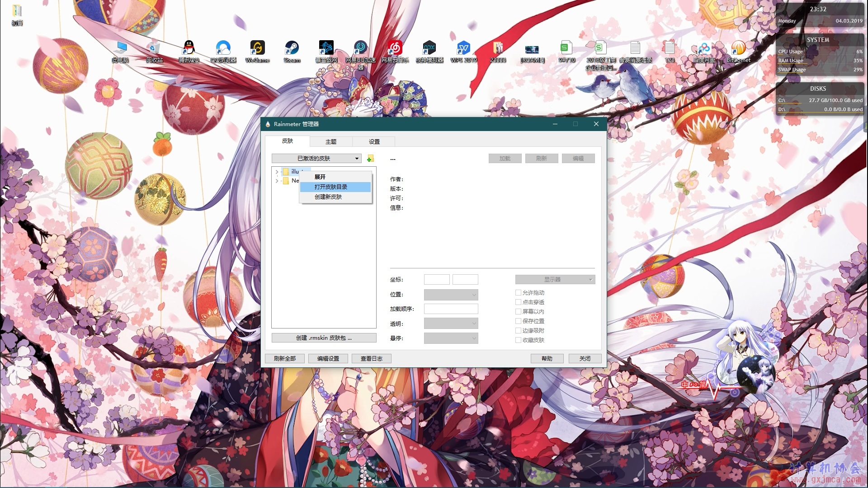Open the BitComet desktop shortcut
This screenshot has height=488, width=868.
739,52
